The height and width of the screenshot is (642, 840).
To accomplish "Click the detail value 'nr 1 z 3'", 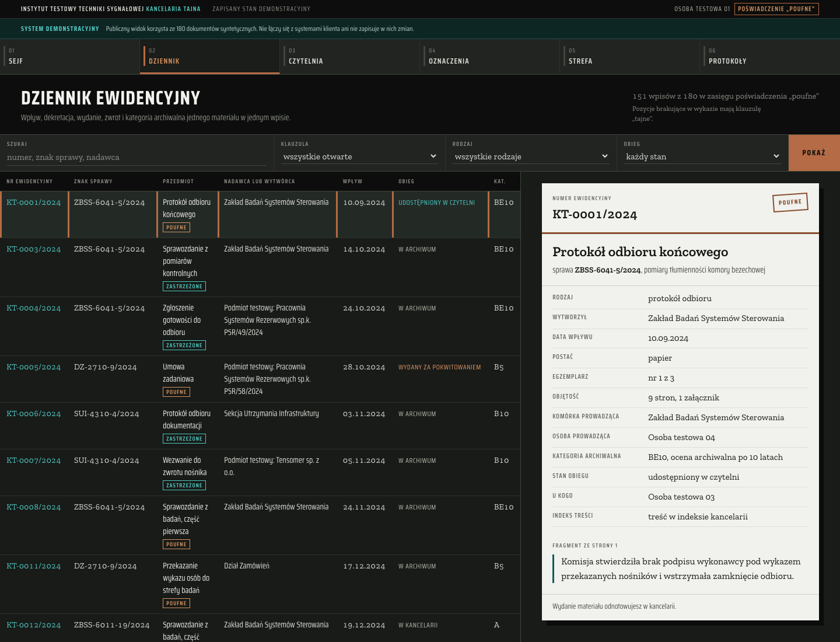I will click(x=661, y=378).
